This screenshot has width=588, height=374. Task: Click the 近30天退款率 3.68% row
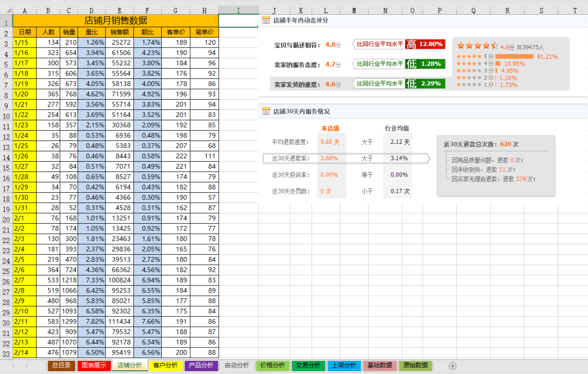[346, 158]
